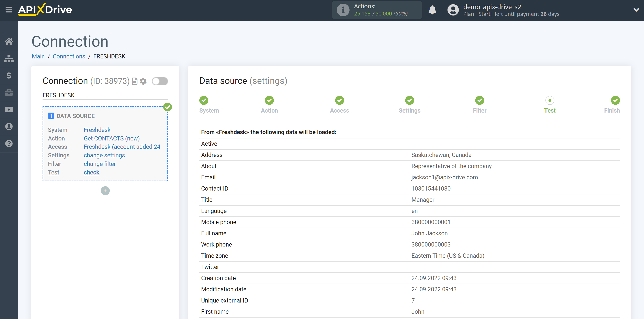Viewport: 644px width, 319px height.
Task: Click the help/question mark icon in sidebar
Action: (9, 143)
